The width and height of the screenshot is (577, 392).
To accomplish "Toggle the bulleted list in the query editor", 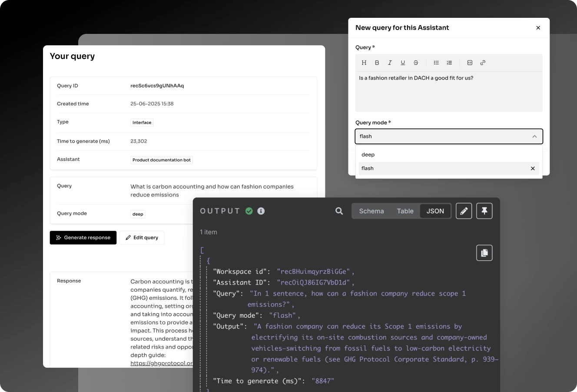I will pyautogui.click(x=436, y=62).
